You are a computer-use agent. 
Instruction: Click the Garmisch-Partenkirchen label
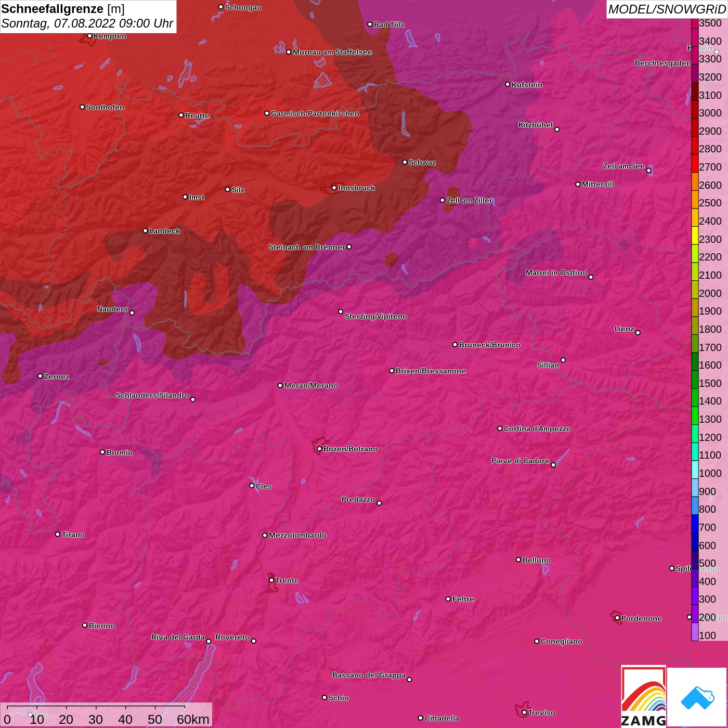pyautogui.click(x=315, y=113)
